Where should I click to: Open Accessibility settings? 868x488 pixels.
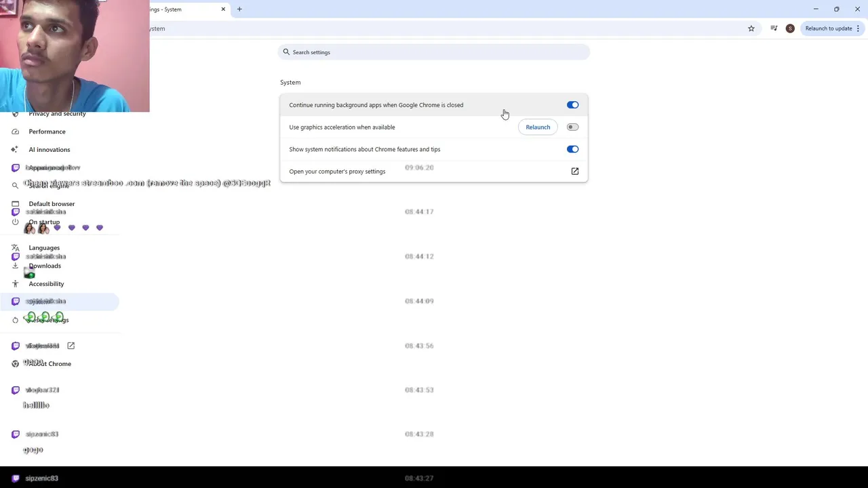point(46,283)
